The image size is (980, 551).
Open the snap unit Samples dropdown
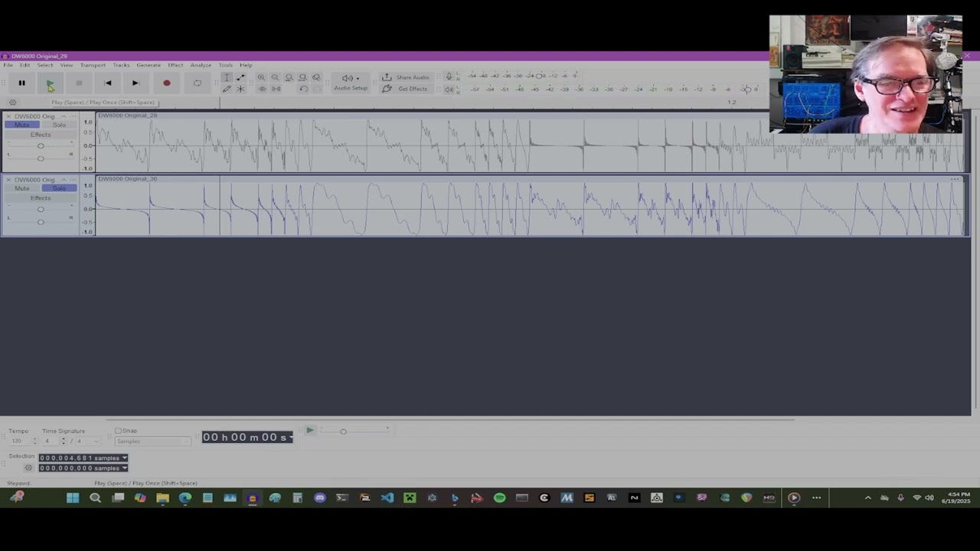tap(152, 442)
